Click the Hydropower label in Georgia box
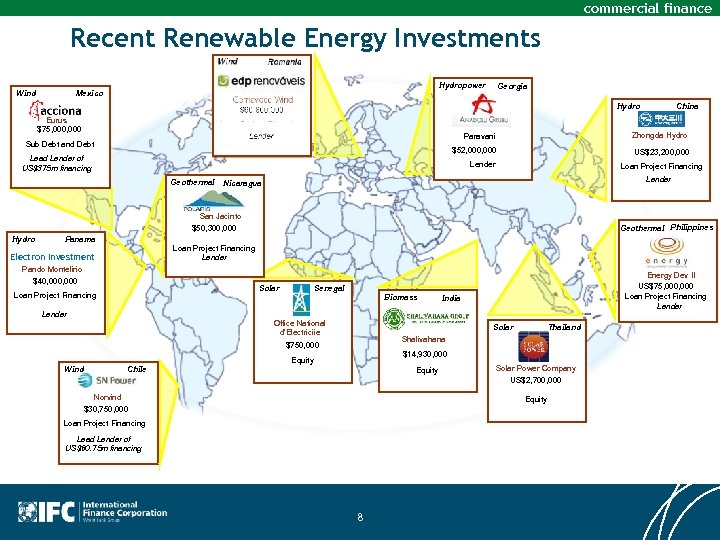 [x=462, y=85]
